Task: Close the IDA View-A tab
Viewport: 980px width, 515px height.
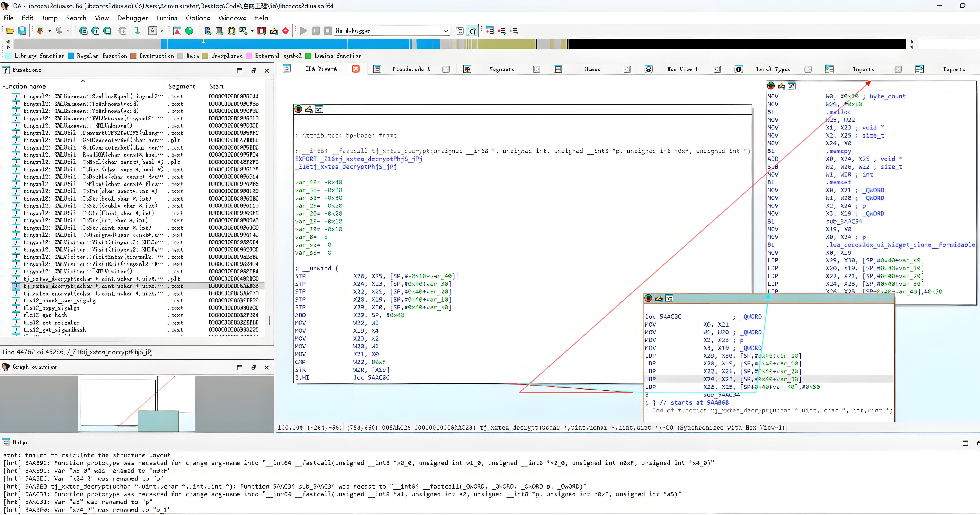Action: [356, 69]
